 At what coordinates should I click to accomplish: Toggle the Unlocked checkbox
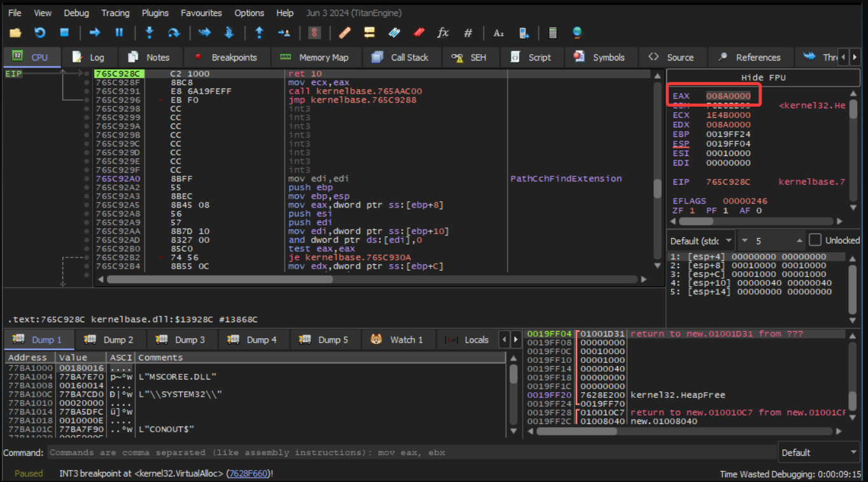[815, 240]
